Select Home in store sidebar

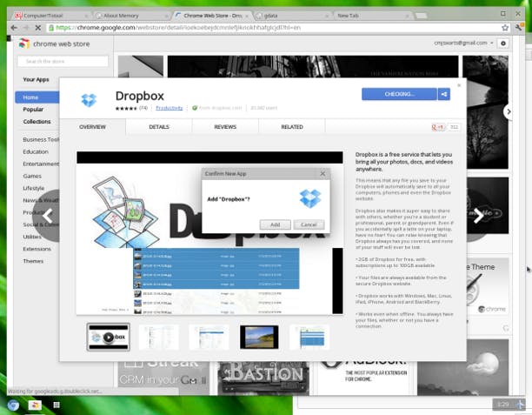pyautogui.click(x=37, y=97)
